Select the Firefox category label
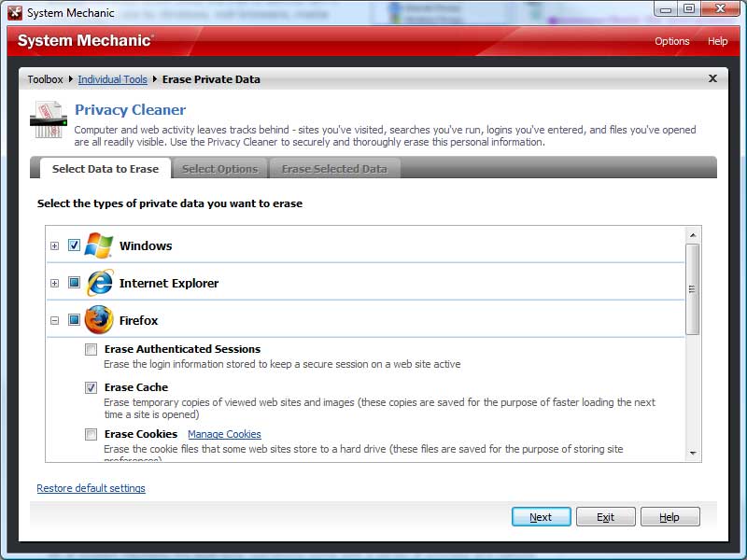The width and height of the screenshot is (747, 560). (138, 320)
